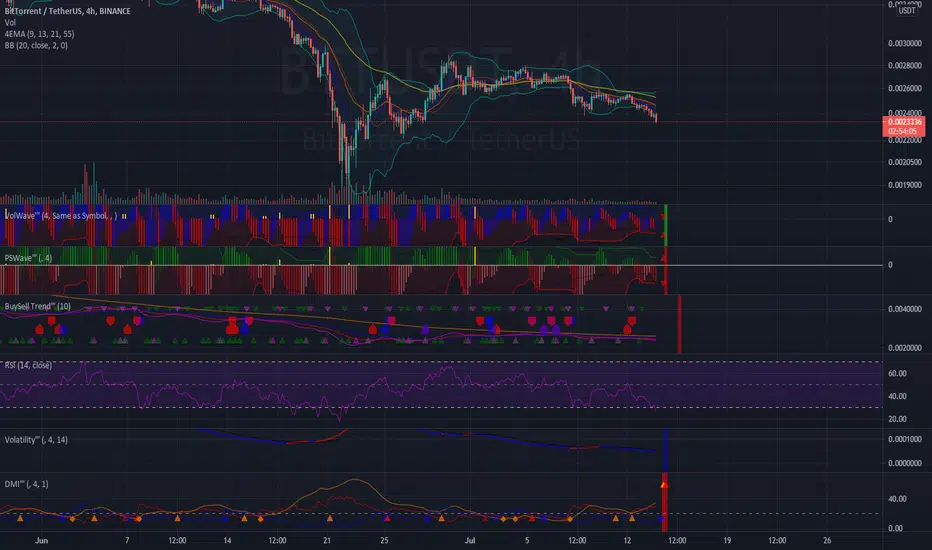Screen dimensions: 932x550
Task: Select the 4EMA (9, 13, 21, 55) legend
Action: [x=39, y=34]
